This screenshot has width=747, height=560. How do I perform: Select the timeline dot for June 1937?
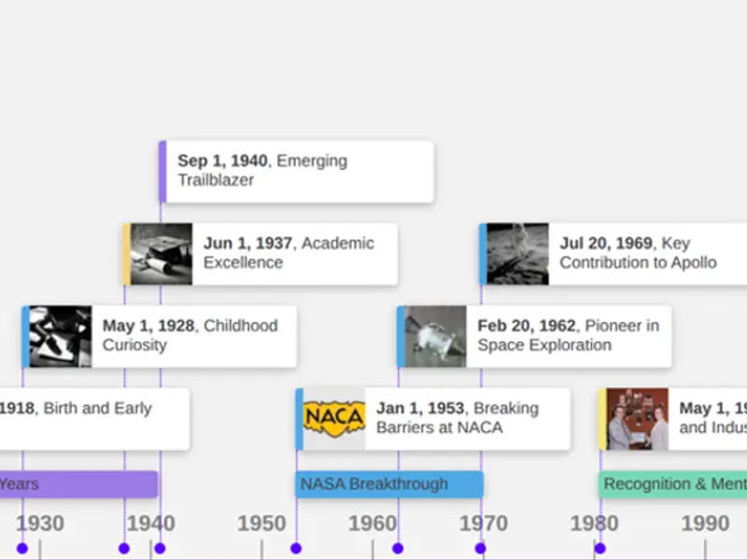124,549
